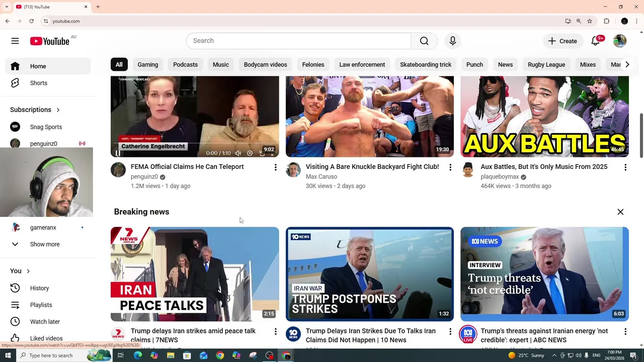Screen dimensions: 644x362
Task: Open Task View on the taskbar
Action: coord(121,355)
